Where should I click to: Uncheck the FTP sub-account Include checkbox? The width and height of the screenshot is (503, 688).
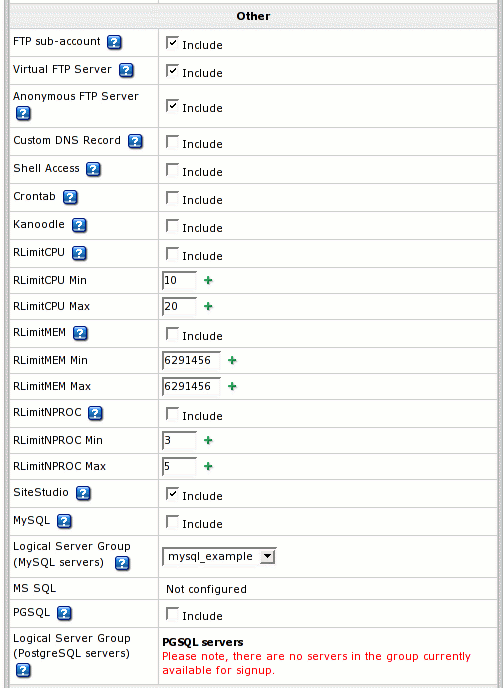point(172,43)
